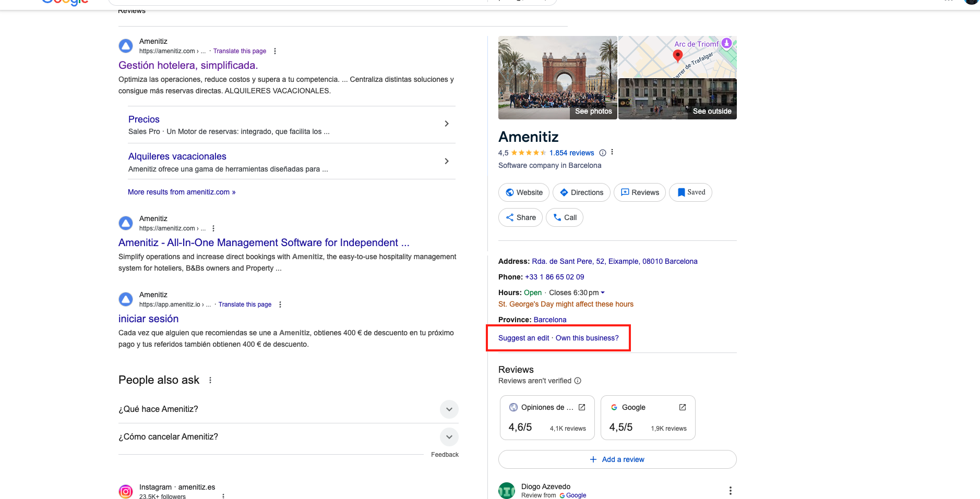Click Translate this page for Gestión hotelera
Screen dimensions: 980x499
pyautogui.click(x=240, y=51)
